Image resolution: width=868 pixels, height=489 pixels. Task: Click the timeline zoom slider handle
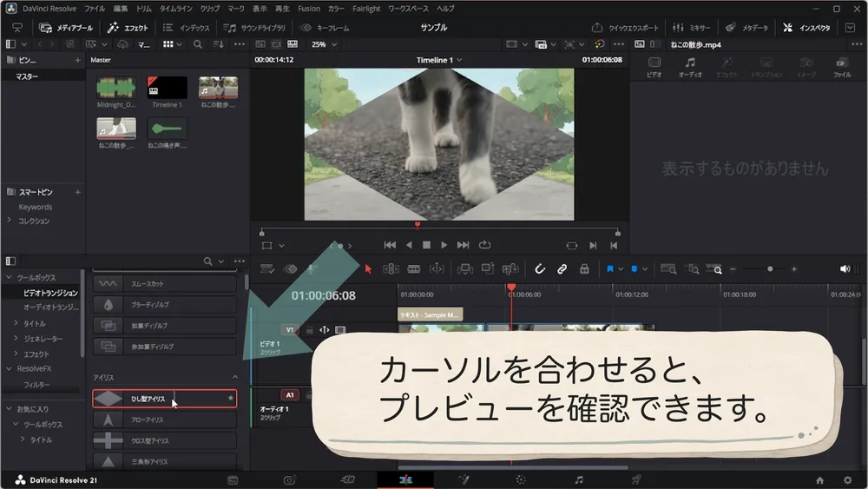[x=769, y=269]
